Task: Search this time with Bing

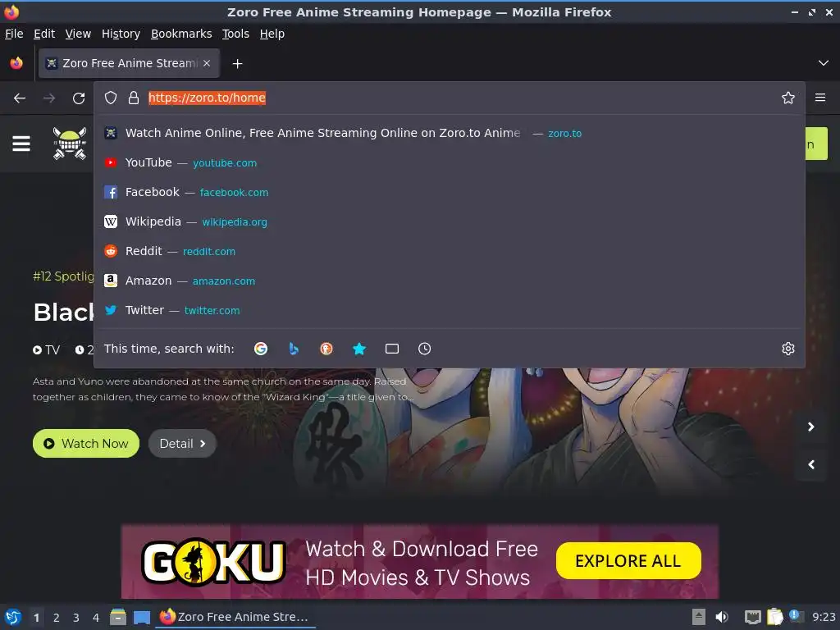Action: pyautogui.click(x=294, y=349)
